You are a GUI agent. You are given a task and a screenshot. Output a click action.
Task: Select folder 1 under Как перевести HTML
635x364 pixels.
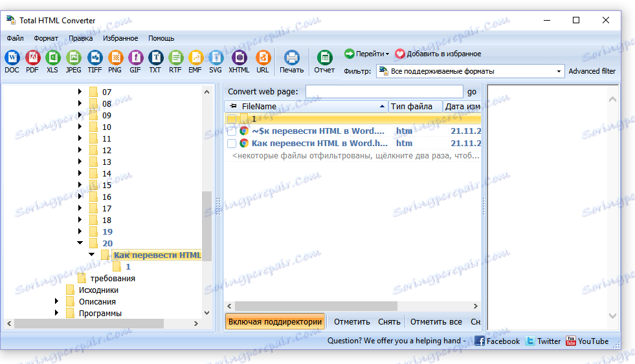pyautogui.click(x=128, y=266)
